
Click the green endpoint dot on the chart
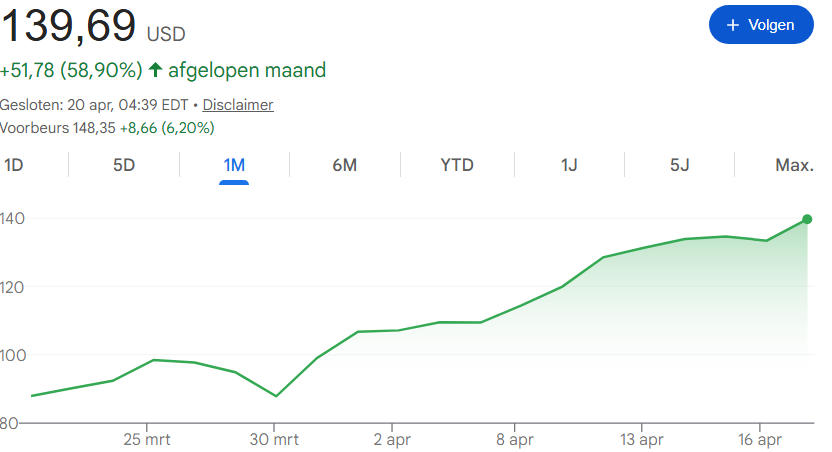(807, 219)
